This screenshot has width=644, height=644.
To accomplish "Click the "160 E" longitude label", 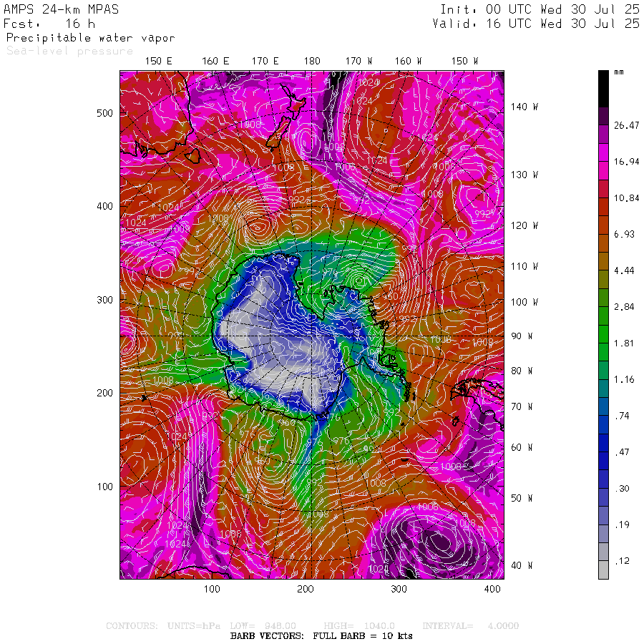I will (215, 62).
